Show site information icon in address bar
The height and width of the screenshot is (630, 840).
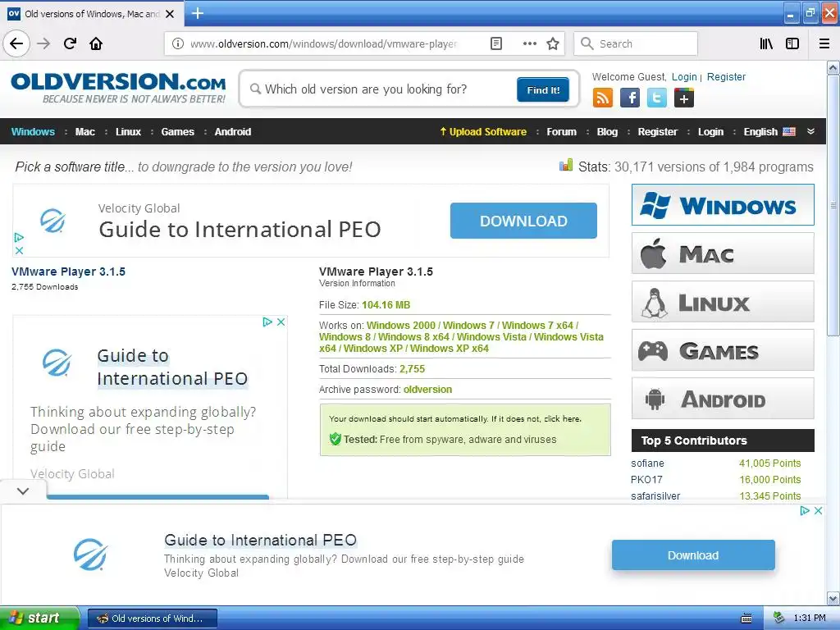point(178,43)
